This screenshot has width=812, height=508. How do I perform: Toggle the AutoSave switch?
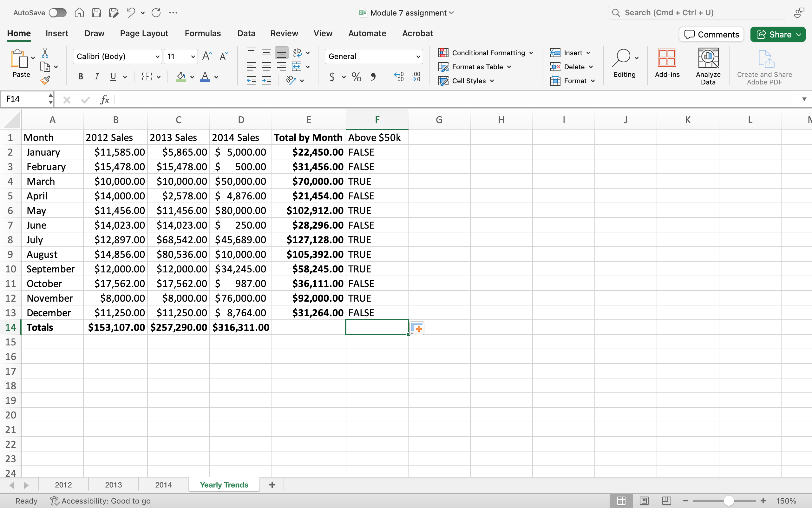point(57,13)
